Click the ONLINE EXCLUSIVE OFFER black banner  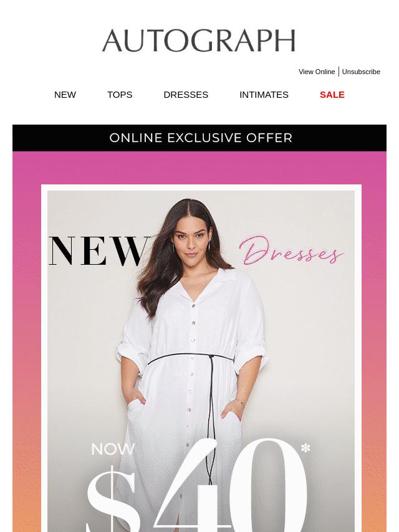click(x=199, y=138)
